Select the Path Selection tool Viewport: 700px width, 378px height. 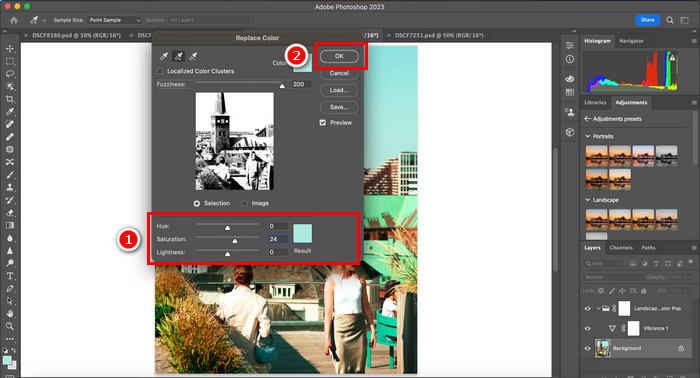(10, 301)
